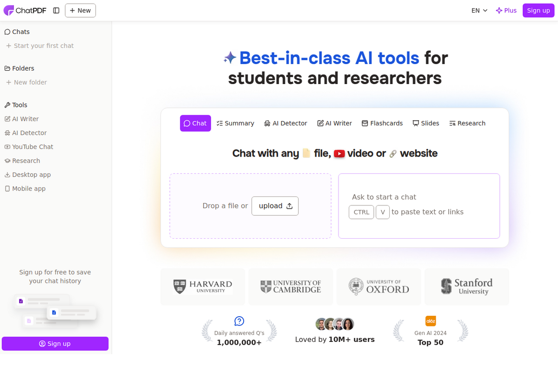Click the ChatPDF logo
The image size is (558, 392).
tap(25, 10)
